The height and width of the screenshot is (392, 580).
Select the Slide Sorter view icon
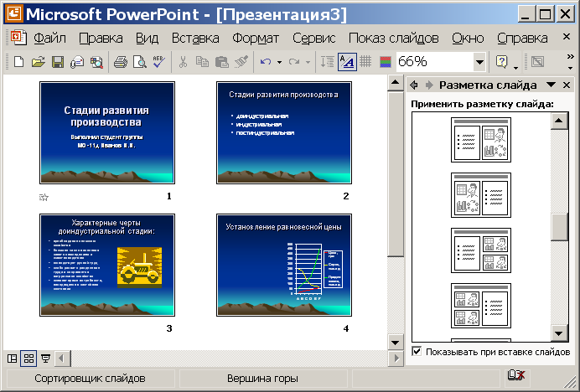click(28, 358)
